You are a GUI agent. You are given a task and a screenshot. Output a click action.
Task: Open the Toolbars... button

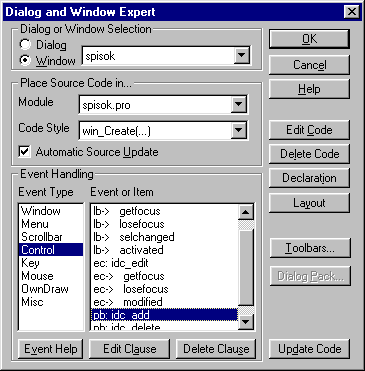click(310, 248)
